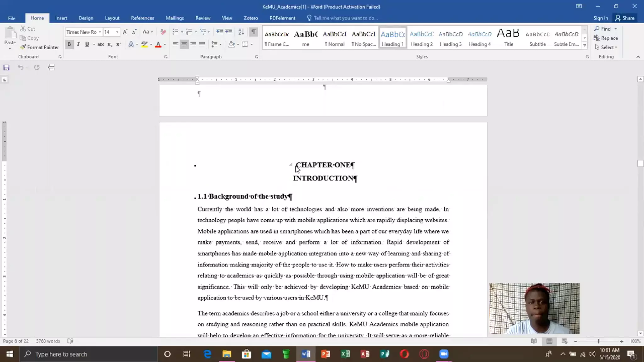Open Select dropdown in Editing group

(606, 47)
